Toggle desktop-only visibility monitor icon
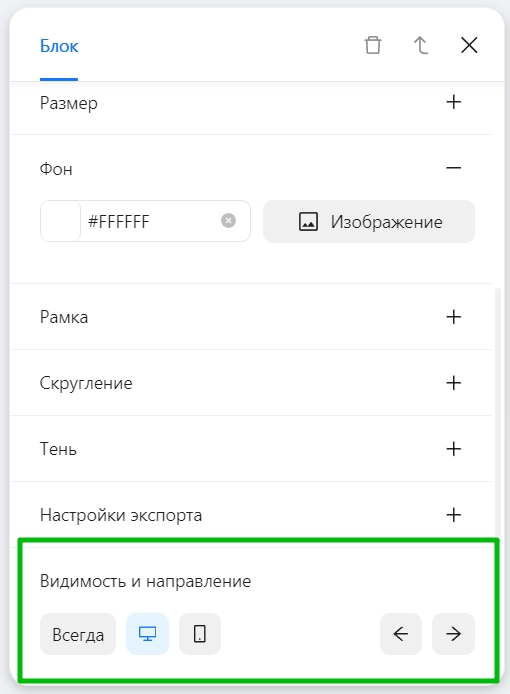The height and width of the screenshot is (694, 510). click(x=147, y=634)
